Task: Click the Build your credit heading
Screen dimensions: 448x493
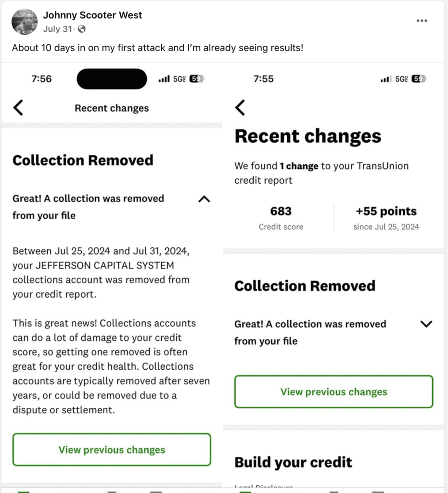Action: (x=293, y=463)
